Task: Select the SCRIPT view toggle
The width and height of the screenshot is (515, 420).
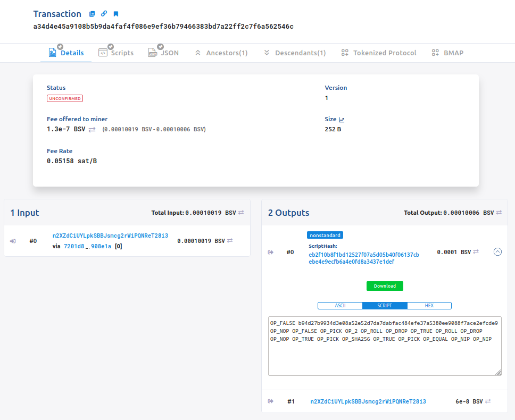Action: pos(385,306)
